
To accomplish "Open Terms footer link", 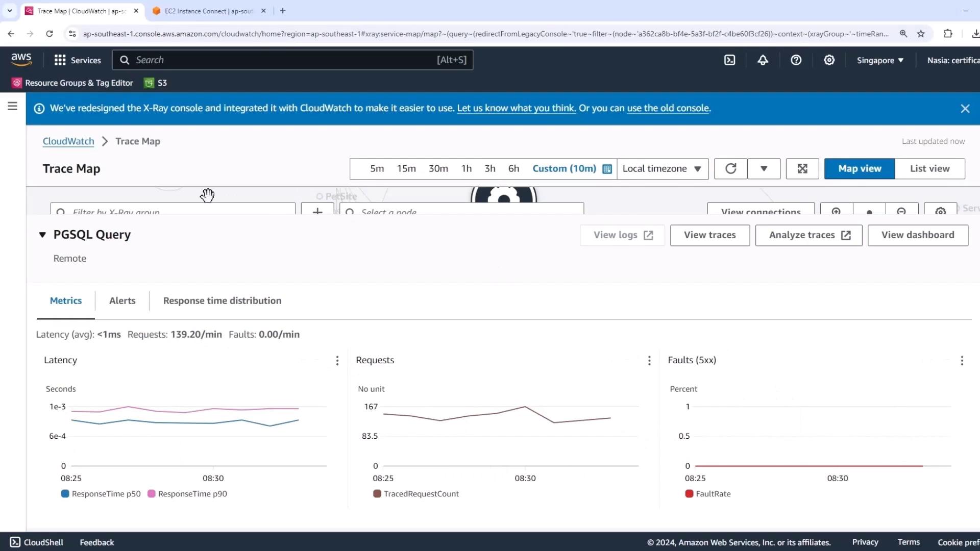I will click(x=909, y=542).
